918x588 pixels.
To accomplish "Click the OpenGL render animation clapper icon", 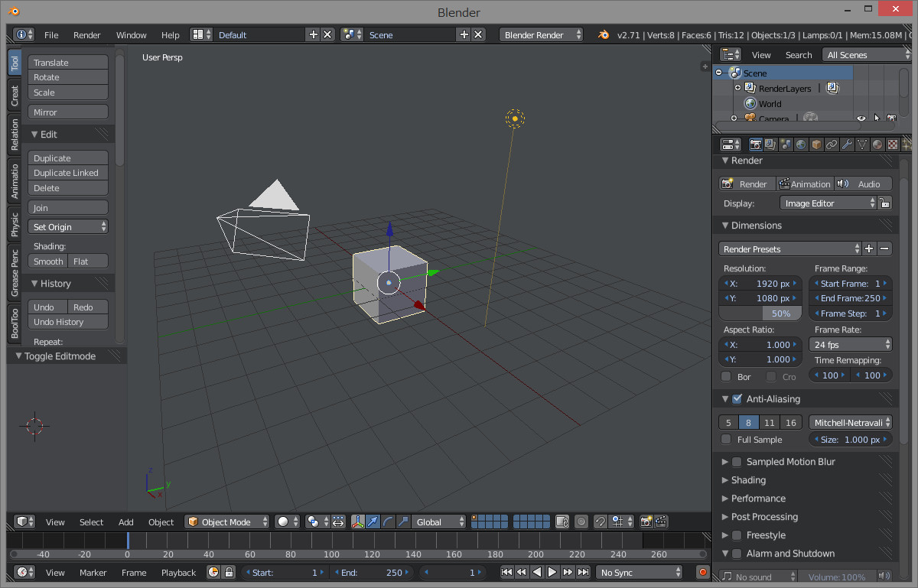I will tap(661, 521).
